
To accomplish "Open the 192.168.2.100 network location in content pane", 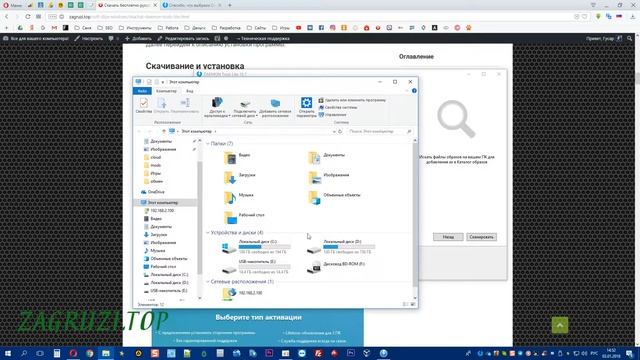I will coord(242,293).
